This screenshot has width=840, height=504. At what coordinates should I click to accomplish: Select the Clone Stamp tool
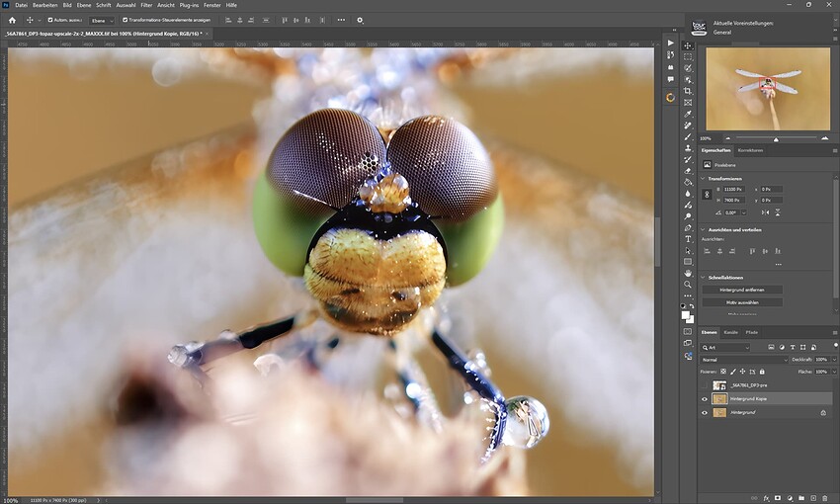(x=688, y=148)
